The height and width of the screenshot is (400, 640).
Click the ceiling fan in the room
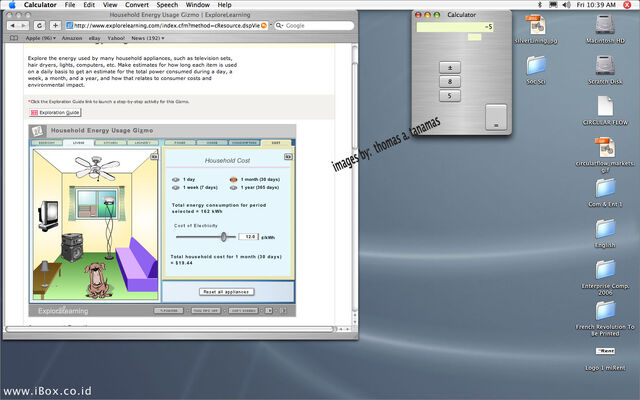[x=97, y=168]
